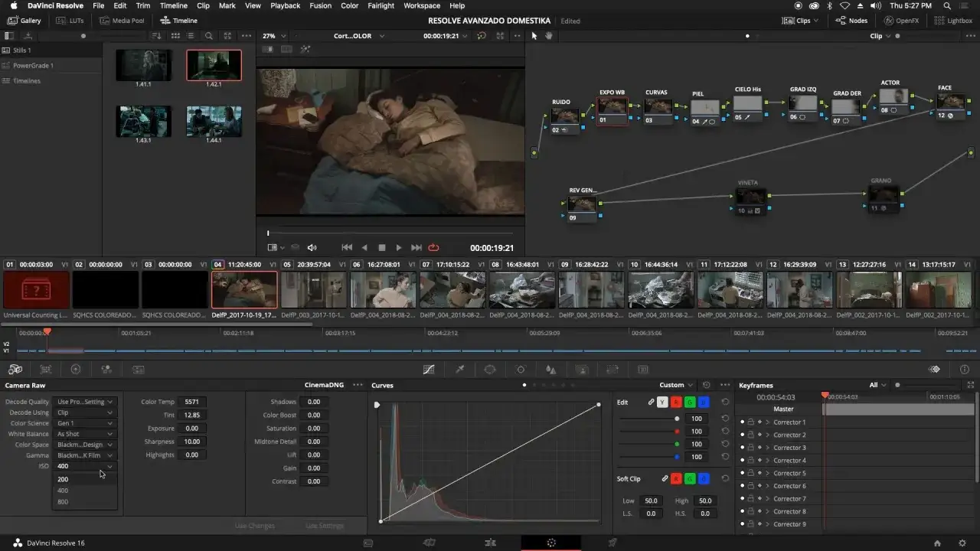
Task: Toggle Soft Clip red channel
Action: coord(676,478)
